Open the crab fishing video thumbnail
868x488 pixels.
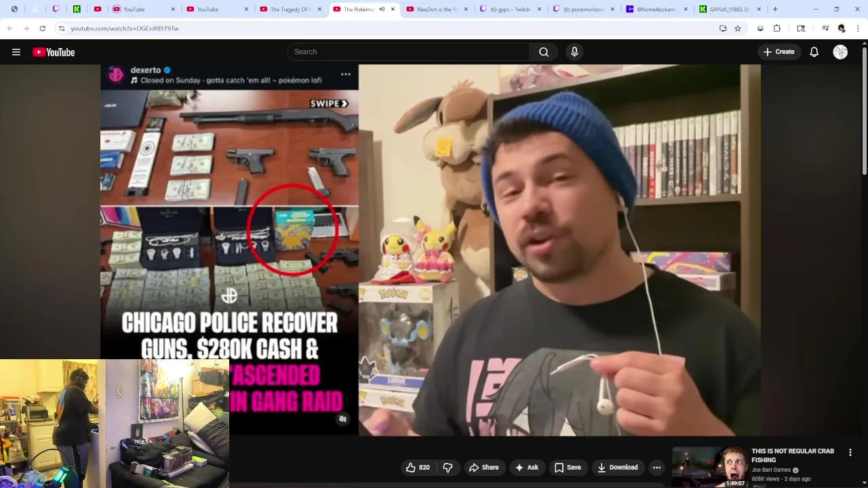click(x=709, y=466)
